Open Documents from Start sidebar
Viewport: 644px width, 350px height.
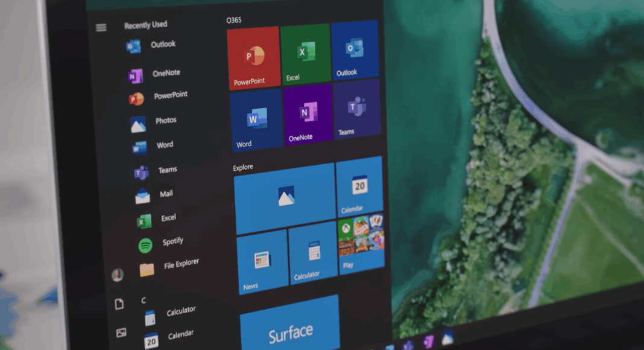pyautogui.click(x=119, y=304)
